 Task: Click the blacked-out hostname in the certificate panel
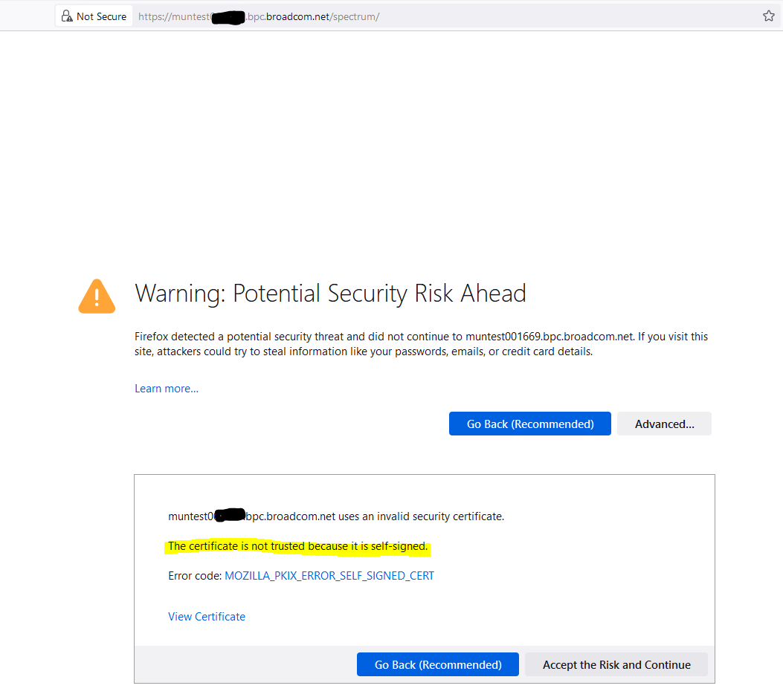point(230,515)
